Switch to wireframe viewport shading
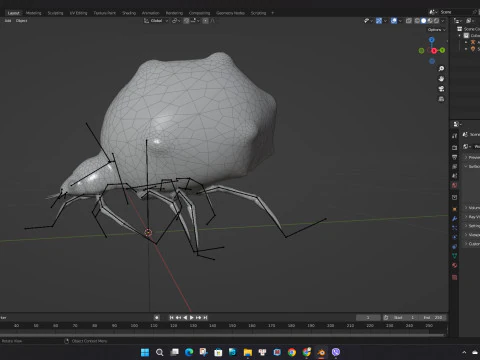Image resolution: width=480 pixels, height=360 pixels. (417, 21)
